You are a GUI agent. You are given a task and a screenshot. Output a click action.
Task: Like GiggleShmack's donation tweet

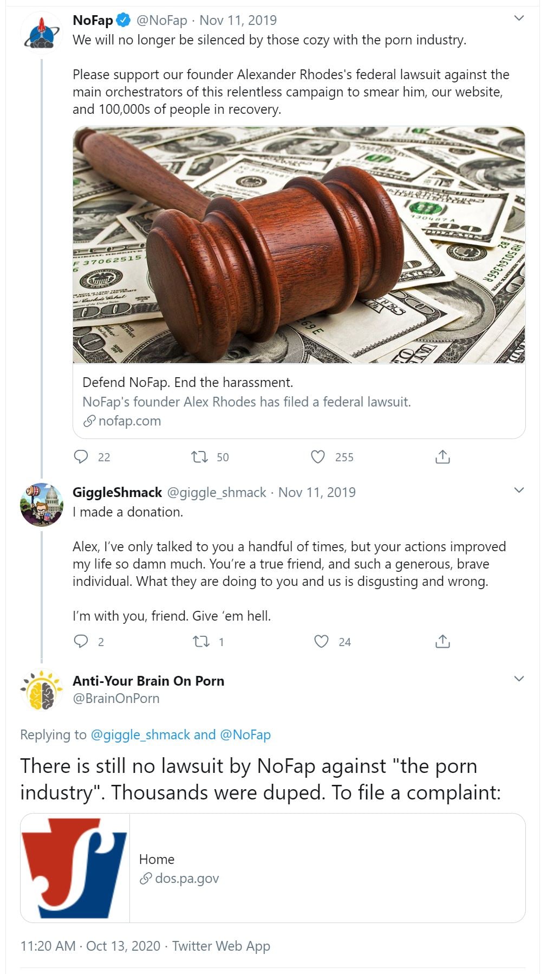321,642
